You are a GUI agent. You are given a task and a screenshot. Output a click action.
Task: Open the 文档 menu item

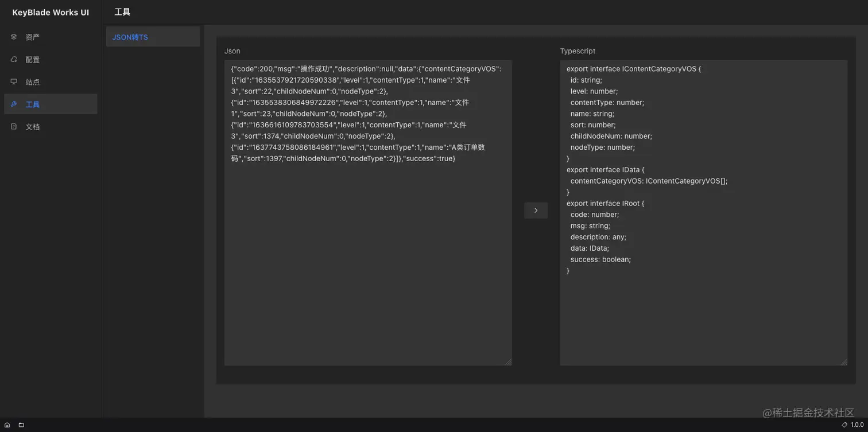pyautogui.click(x=33, y=127)
